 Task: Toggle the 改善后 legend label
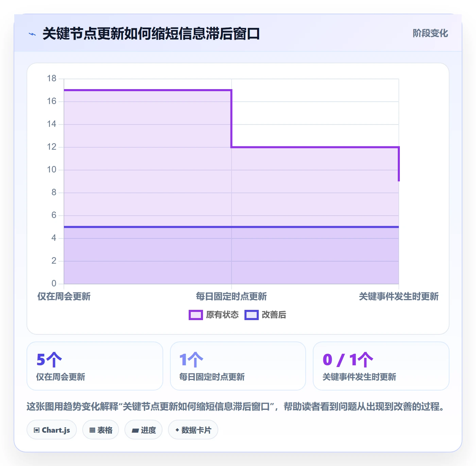pos(274,315)
